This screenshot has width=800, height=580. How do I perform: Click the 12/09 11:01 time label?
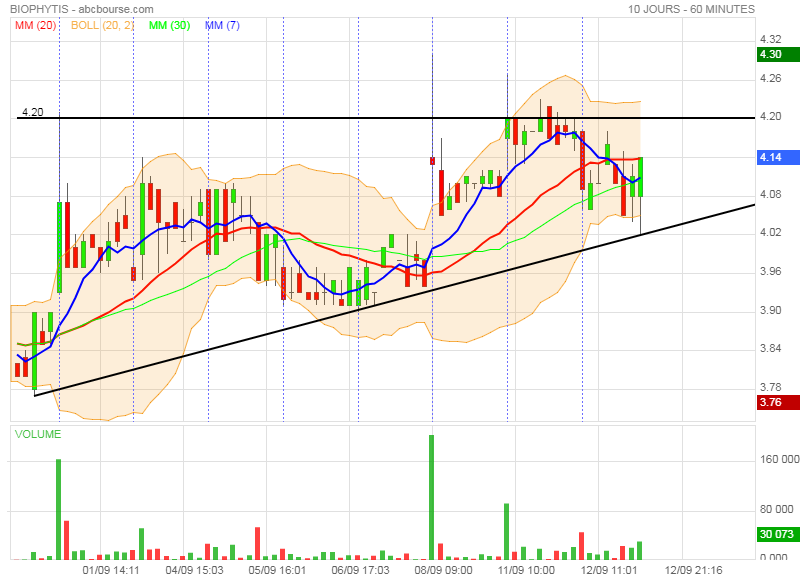(x=609, y=570)
